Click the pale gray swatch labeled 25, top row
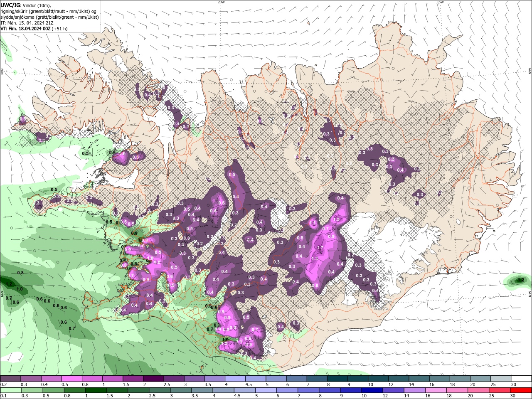The image size is (532, 399). tap(501, 379)
